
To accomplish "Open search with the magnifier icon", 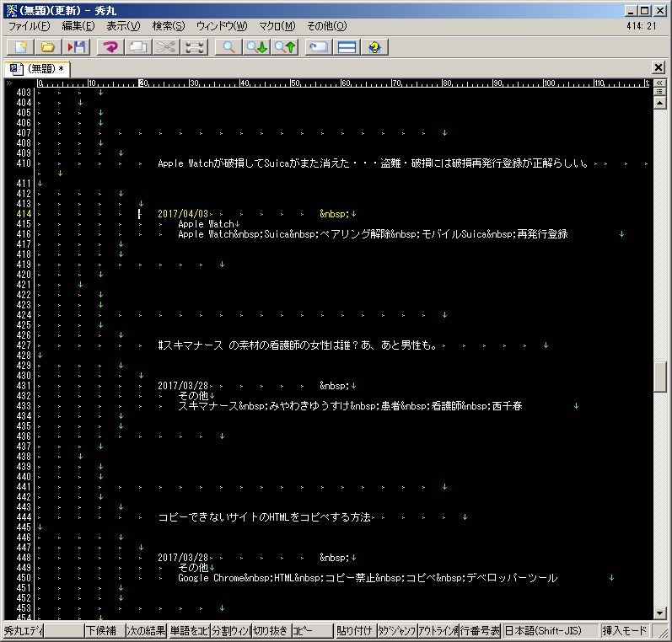I will pos(228,47).
